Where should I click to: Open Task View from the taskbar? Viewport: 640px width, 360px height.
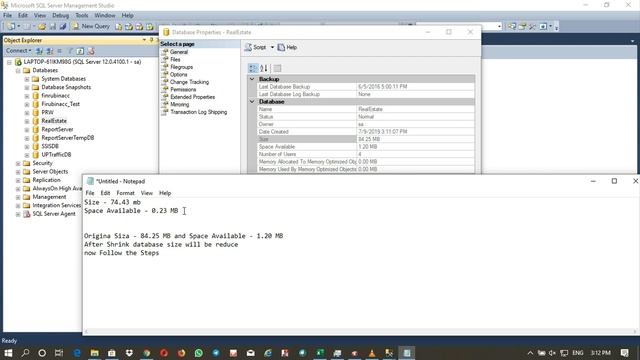59,353
